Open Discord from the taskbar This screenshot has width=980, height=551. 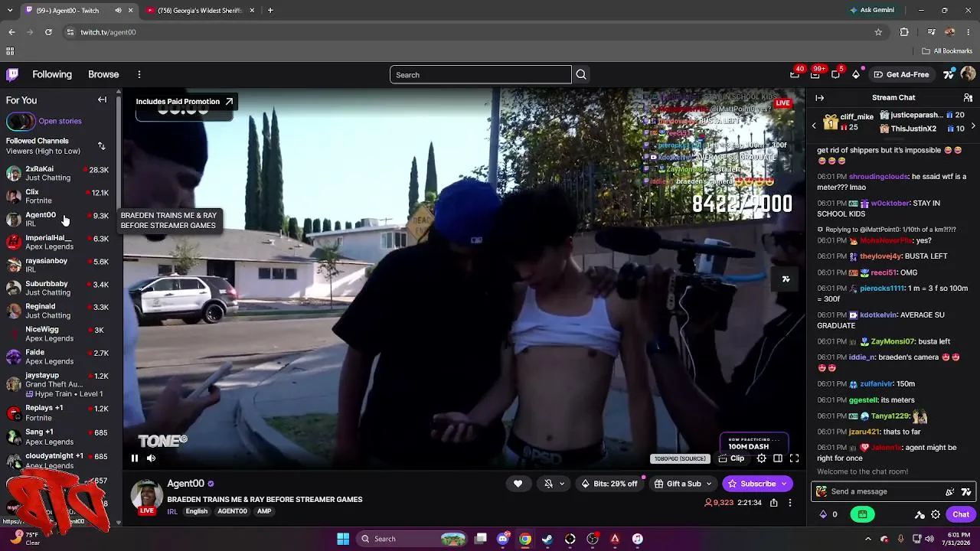(x=502, y=539)
